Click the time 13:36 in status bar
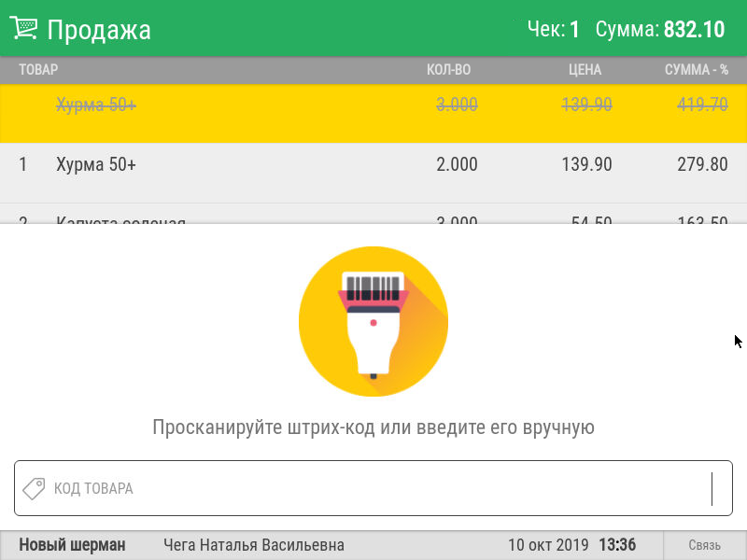This screenshot has width=747, height=560. [617, 545]
